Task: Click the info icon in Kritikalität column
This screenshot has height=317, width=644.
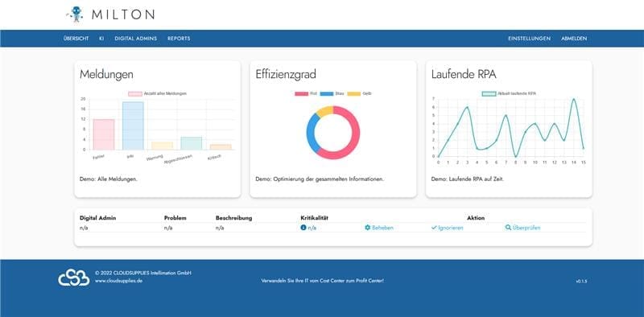Action: tap(303, 228)
